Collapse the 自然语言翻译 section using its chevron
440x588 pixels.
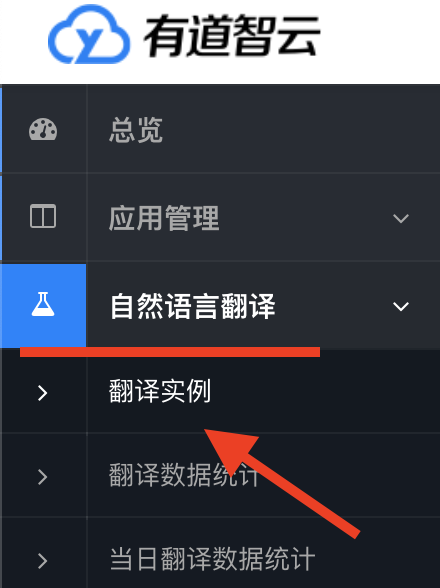coord(401,306)
